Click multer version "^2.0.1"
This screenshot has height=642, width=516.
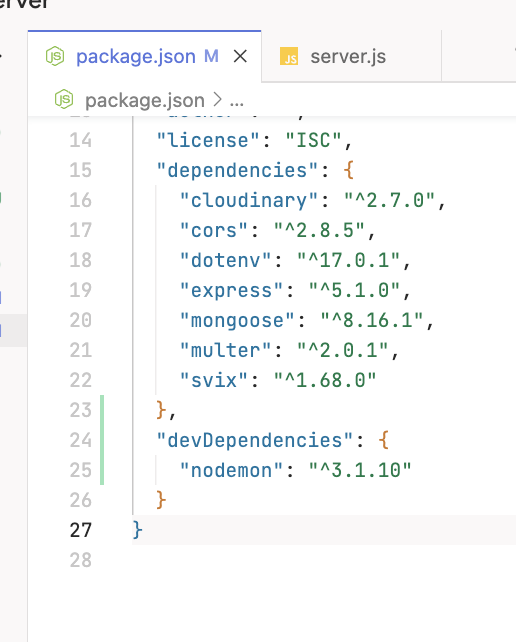pyautogui.click(x=342, y=350)
